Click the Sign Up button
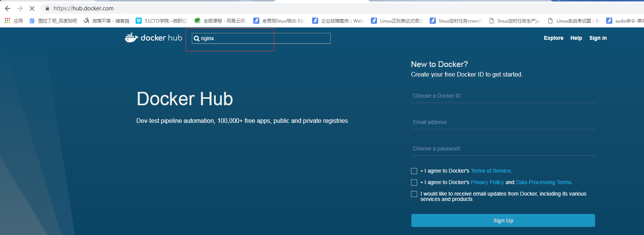This screenshot has width=644, height=235. tap(503, 220)
